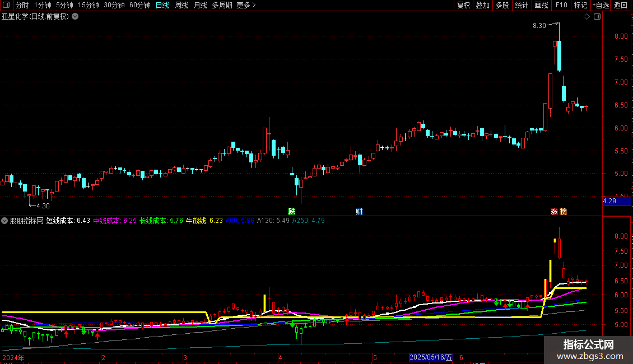Switch to 15分钟 period
The image size is (633, 364).
[89, 5]
